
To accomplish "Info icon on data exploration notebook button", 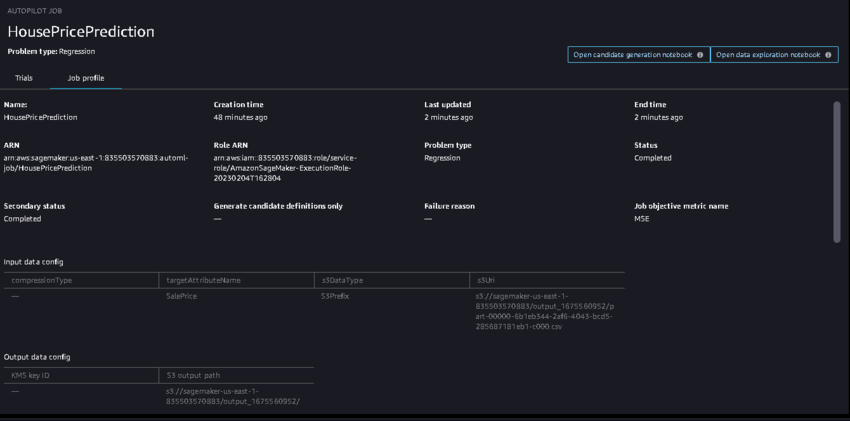I will [828, 55].
